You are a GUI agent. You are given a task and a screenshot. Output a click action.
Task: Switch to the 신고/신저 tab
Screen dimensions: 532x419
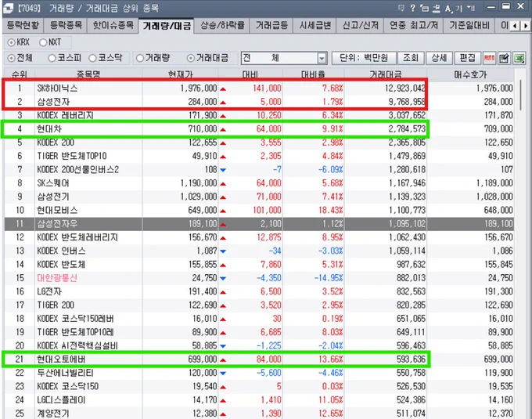pos(361,26)
